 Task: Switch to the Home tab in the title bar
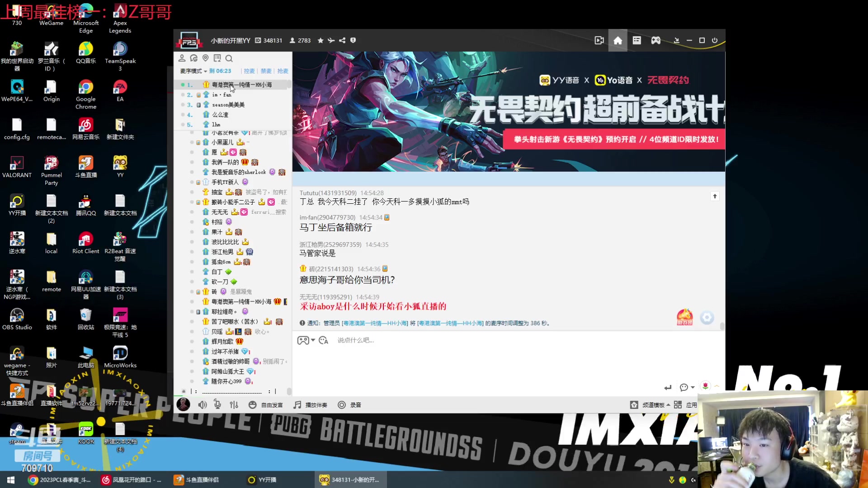(x=618, y=40)
